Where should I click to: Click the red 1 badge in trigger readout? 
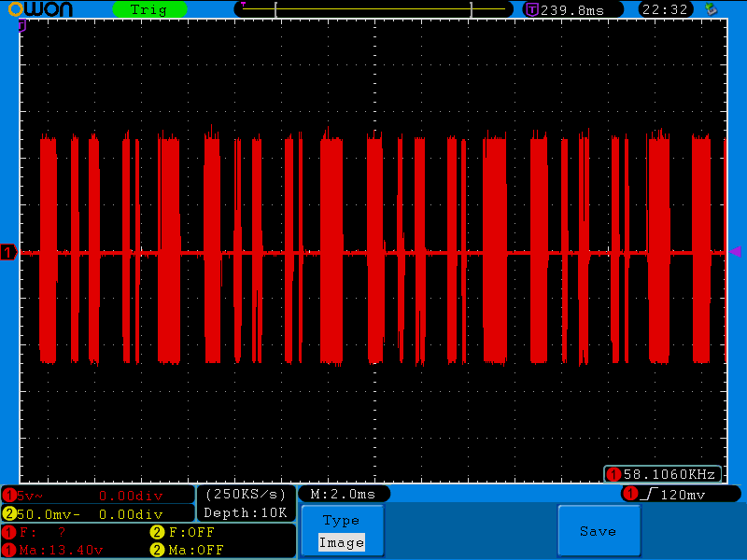point(631,494)
